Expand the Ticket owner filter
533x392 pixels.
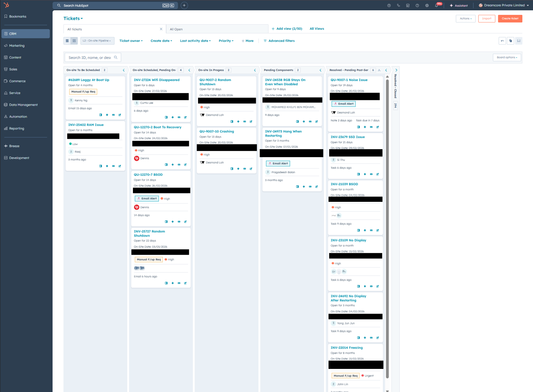[131, 41]
